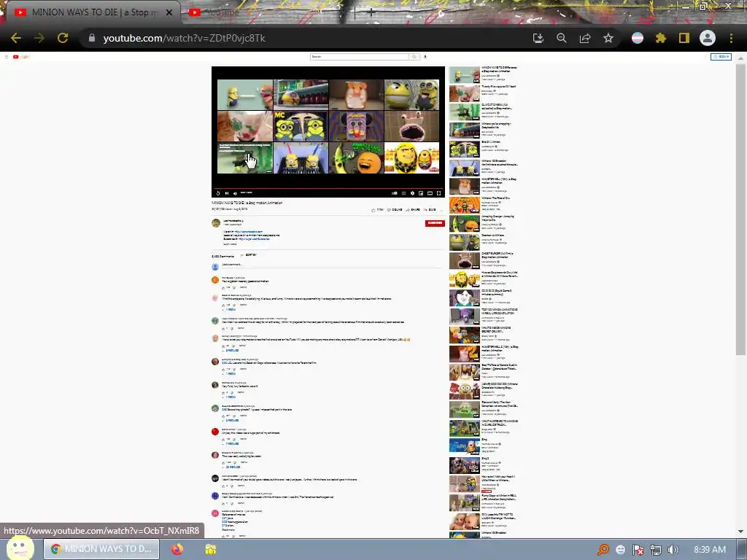Open the Chrome profile avatar
This screenshot has height=560, width=747.
pyautogui.click(x=708, y=38)
